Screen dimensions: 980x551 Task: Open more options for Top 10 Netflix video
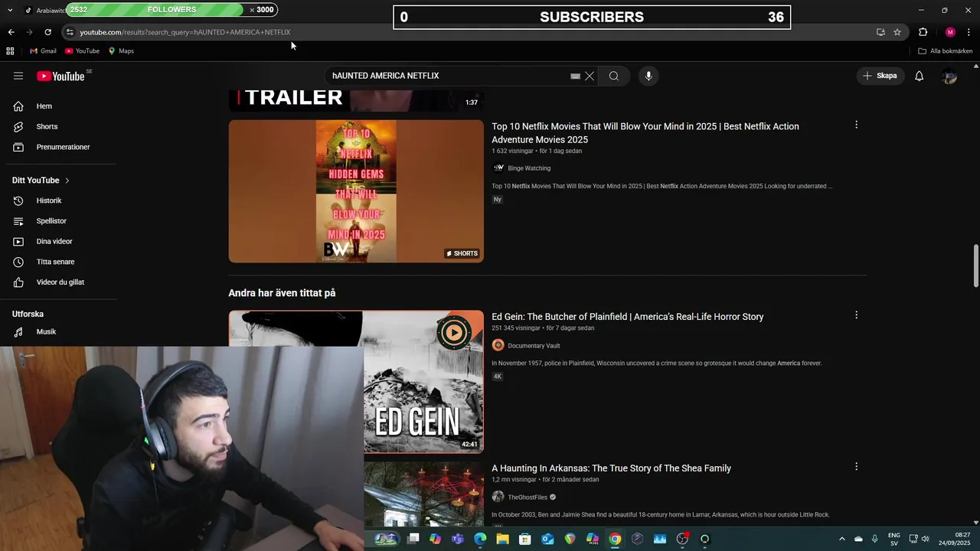pos(856,125)
